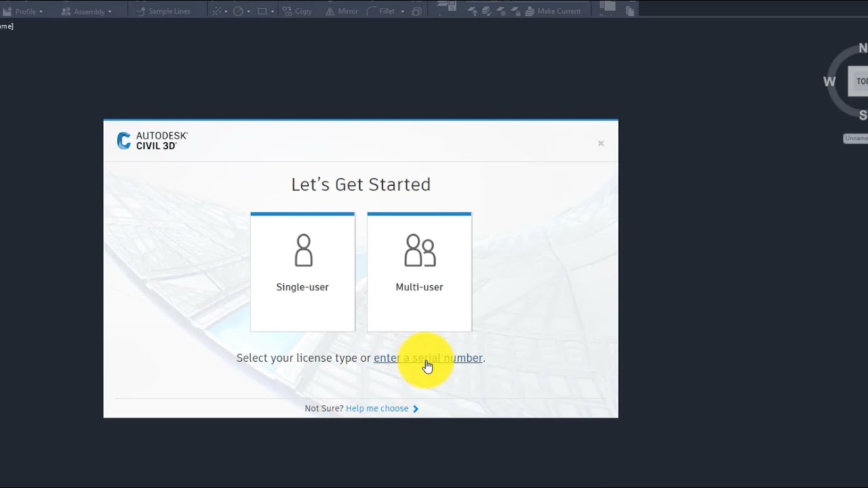Select the Mirror tool in the ribbon
The height and width of the screenshot is (488, 868).
pos(341,12)
